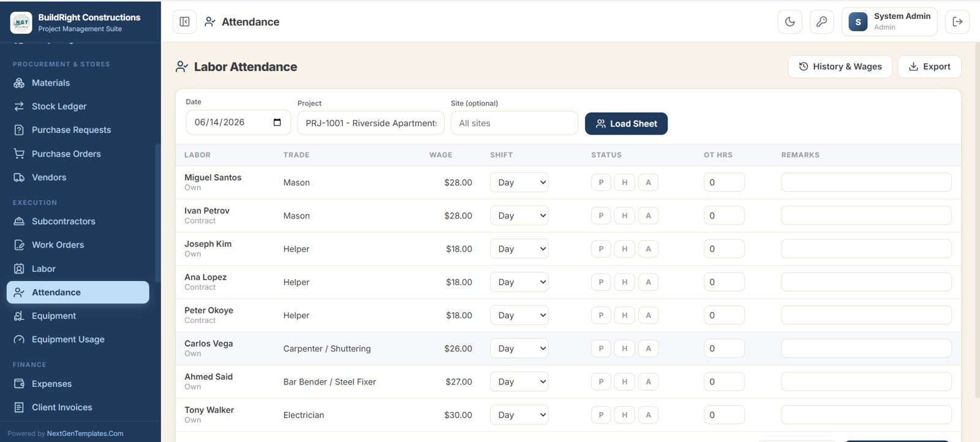Viewport: 980px width, 442px height.
Task: Toggle dark mode moon icon
Action: pos(790,22)
